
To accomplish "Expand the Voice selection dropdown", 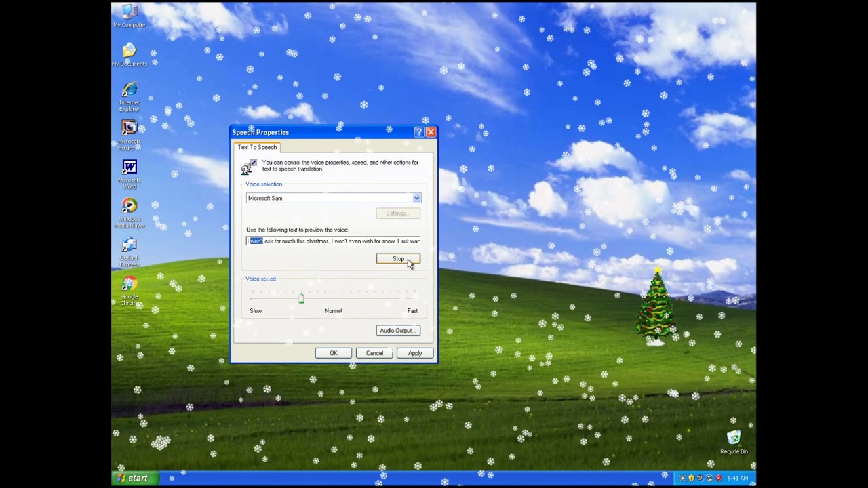I will coord(416,198).
